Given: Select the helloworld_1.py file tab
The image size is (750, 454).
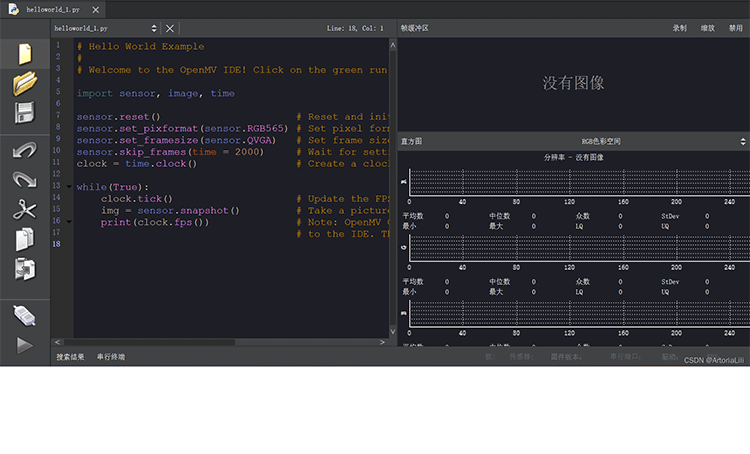Looking at the screenshot, I should pos(53,10).
